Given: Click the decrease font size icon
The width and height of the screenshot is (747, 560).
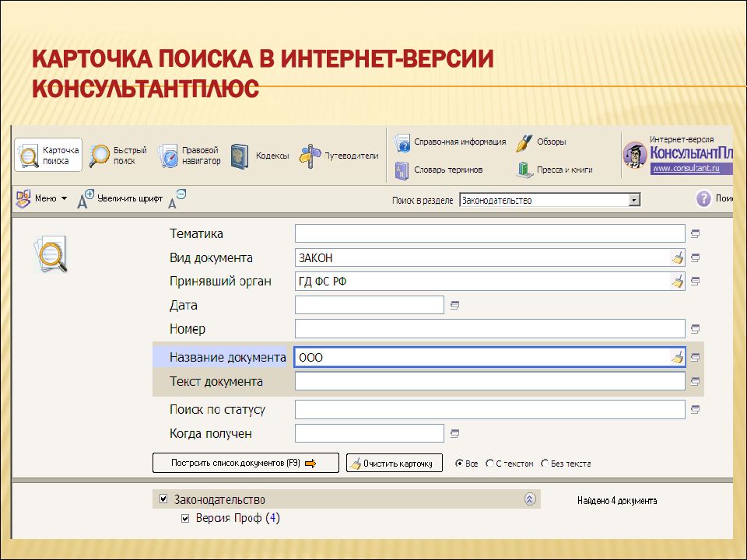Looking at the screenshot, I should click(x=177, y=199).
